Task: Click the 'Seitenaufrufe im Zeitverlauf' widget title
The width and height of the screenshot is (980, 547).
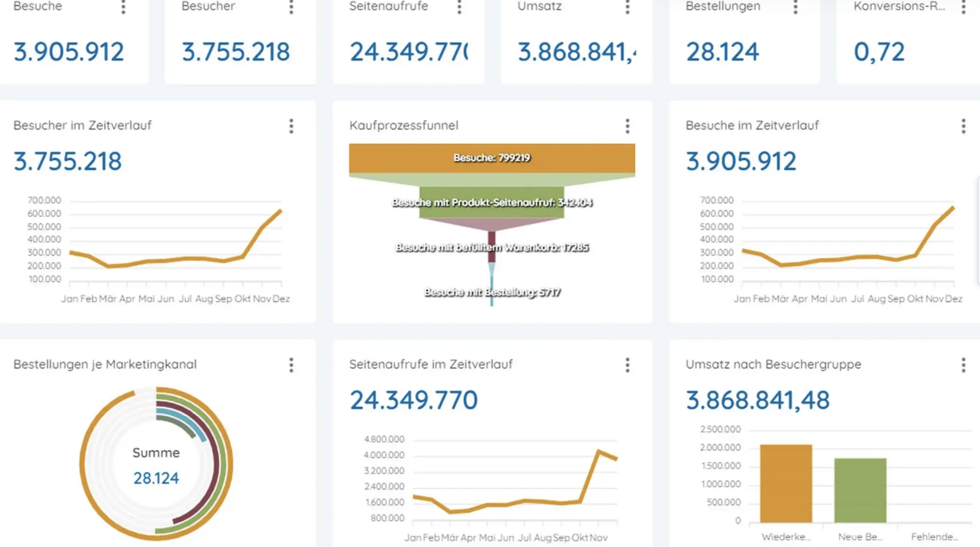Action: pyautogui.click(x=431, y=364)
